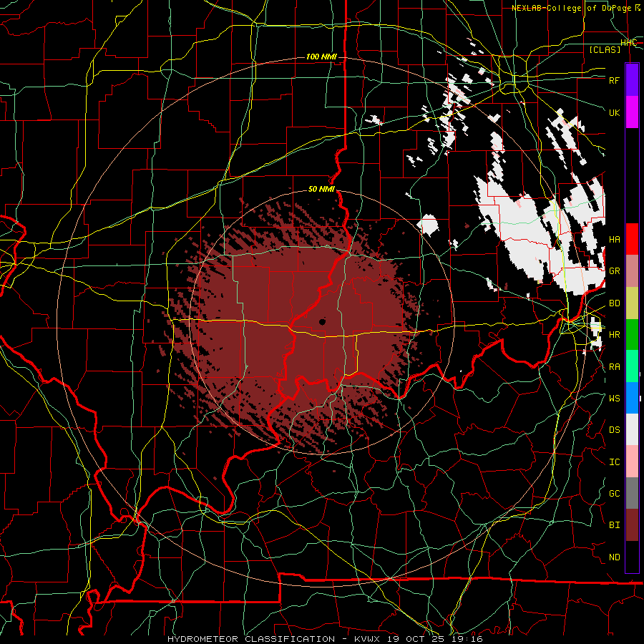Click the HR legend label
This screenshot has width=644, height=644.
click(x=615, y=335)
